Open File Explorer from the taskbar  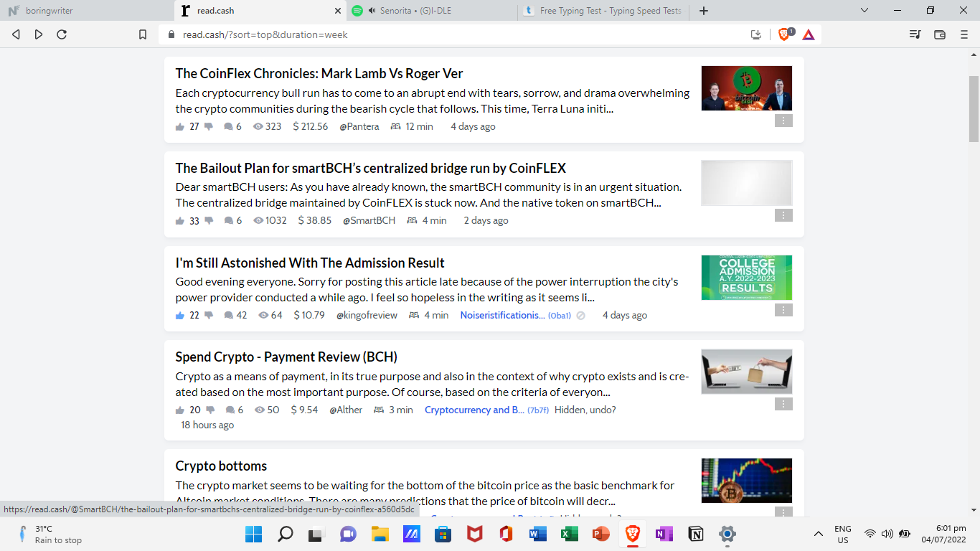[x=380, y=534]
